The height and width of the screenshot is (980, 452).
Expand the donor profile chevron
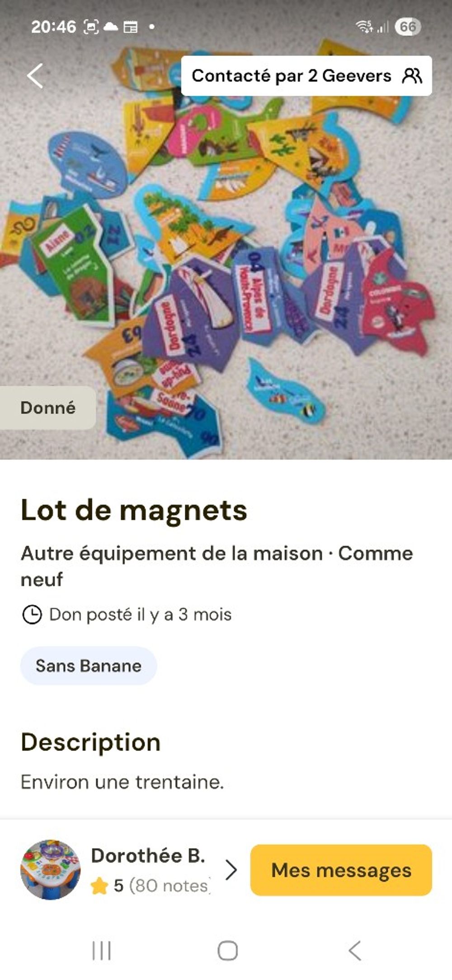tap(231, 870)
